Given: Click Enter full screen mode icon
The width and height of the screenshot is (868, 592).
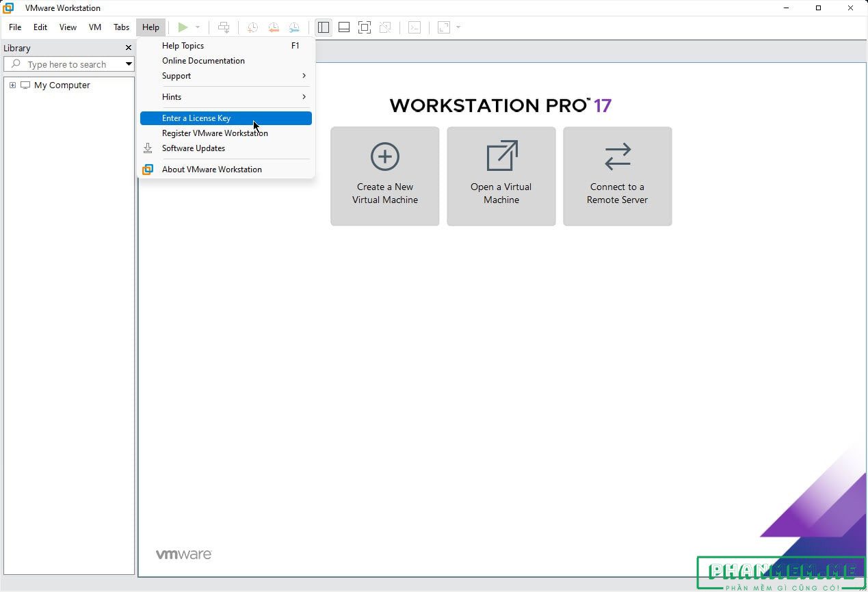Looking at the screenshot, I should click(x=365, y=27).
